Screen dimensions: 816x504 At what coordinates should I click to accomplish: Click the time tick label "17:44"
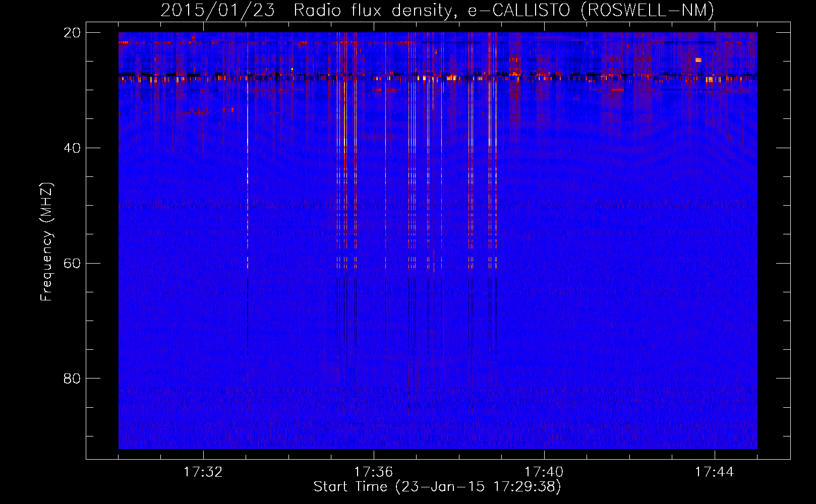[x=715, y=472]
